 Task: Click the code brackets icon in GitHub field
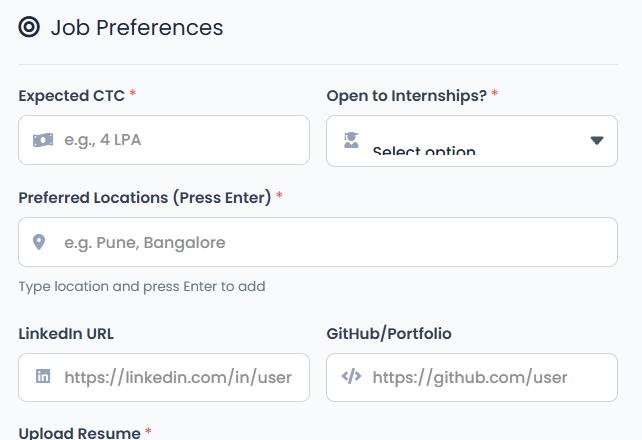click(351, 377)
